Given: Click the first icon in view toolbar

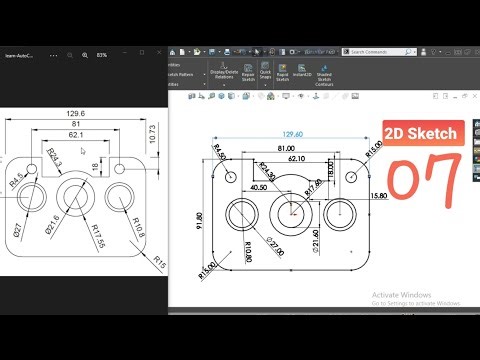Looking at the screenshot, I should pyautogui.click(x=192, y=96).
